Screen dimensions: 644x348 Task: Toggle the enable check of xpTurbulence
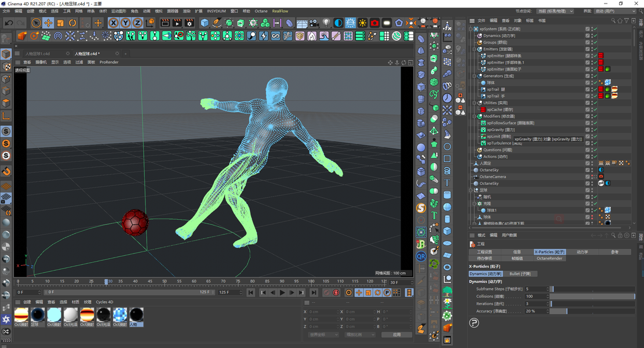coord(595,143)
